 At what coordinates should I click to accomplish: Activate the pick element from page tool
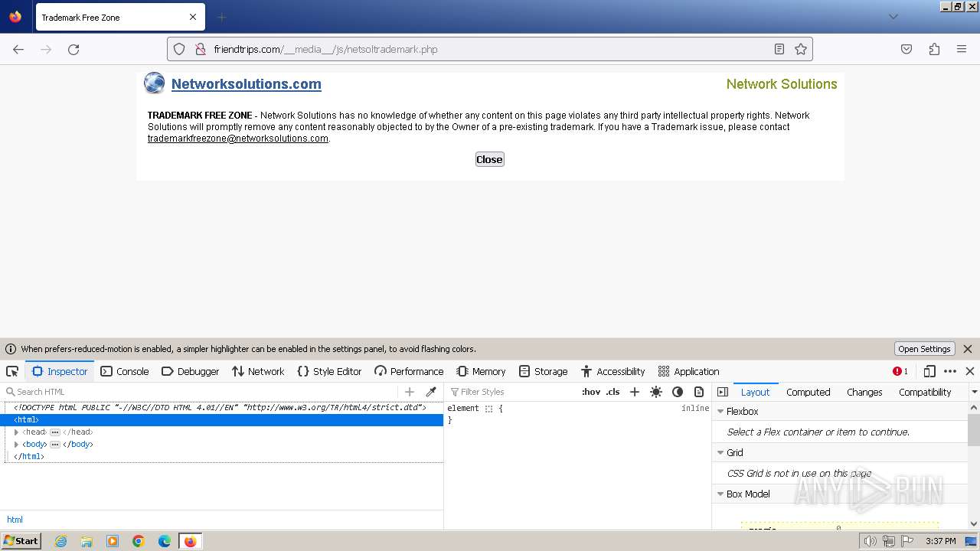pyautogui.click(x=12, y=371)
